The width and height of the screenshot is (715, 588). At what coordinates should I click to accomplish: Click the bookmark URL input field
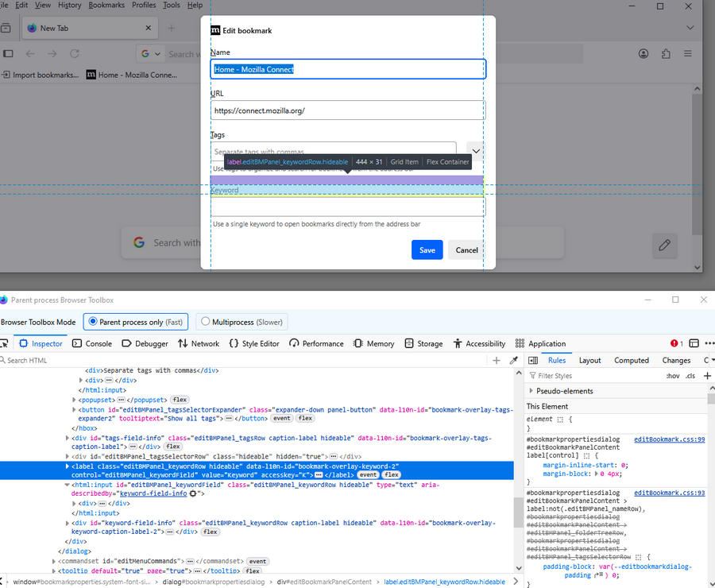[x=347, y=110]
